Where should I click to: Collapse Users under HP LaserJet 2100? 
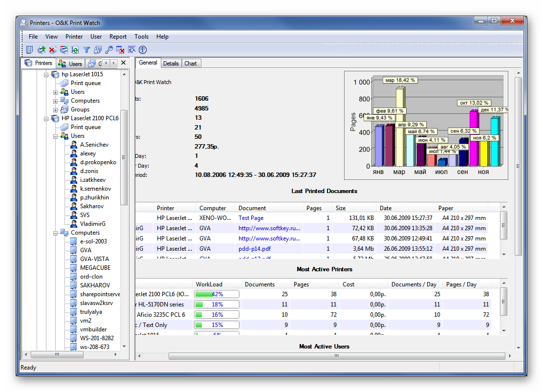tap(55, 136)
